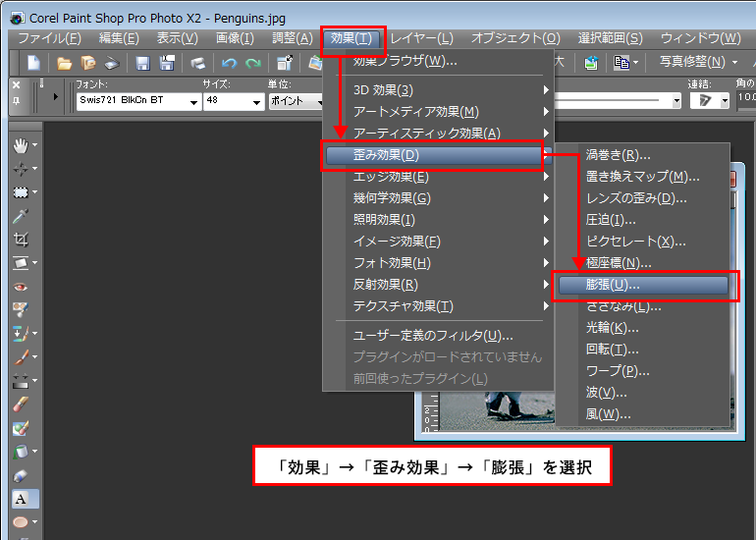Select the Pan hand tool
Screen dimensions: 756x540
click(x=21, y=144)
